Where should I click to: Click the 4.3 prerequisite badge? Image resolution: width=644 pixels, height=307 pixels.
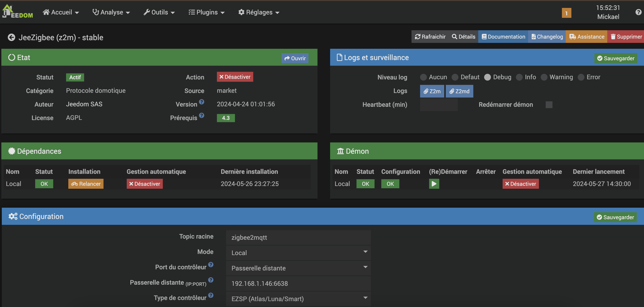[x=226, y=118]
